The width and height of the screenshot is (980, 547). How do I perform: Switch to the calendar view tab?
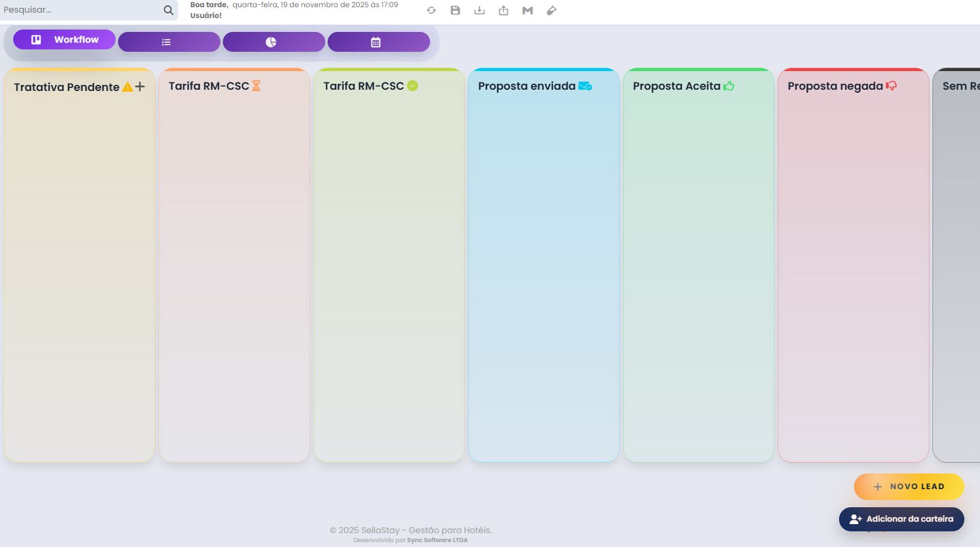(379, 42)
